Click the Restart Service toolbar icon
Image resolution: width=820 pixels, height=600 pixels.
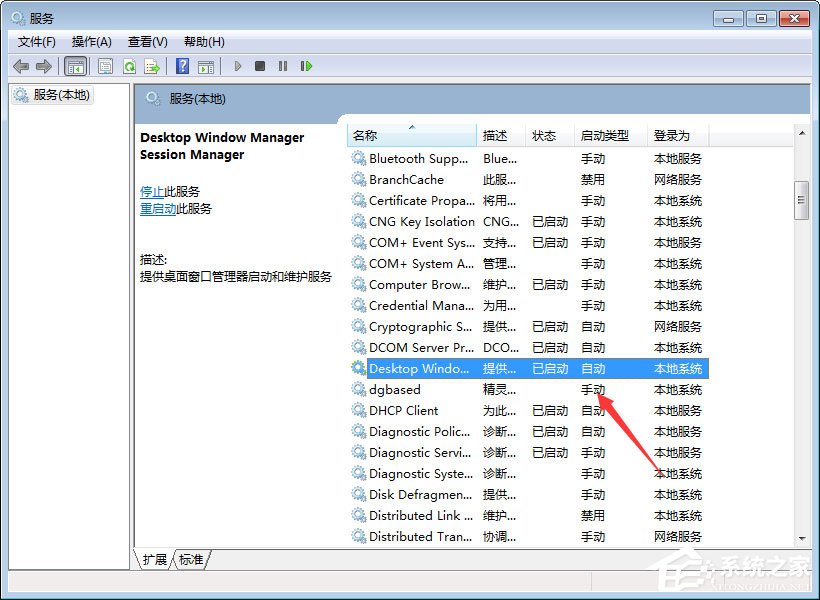pos(307,66)
